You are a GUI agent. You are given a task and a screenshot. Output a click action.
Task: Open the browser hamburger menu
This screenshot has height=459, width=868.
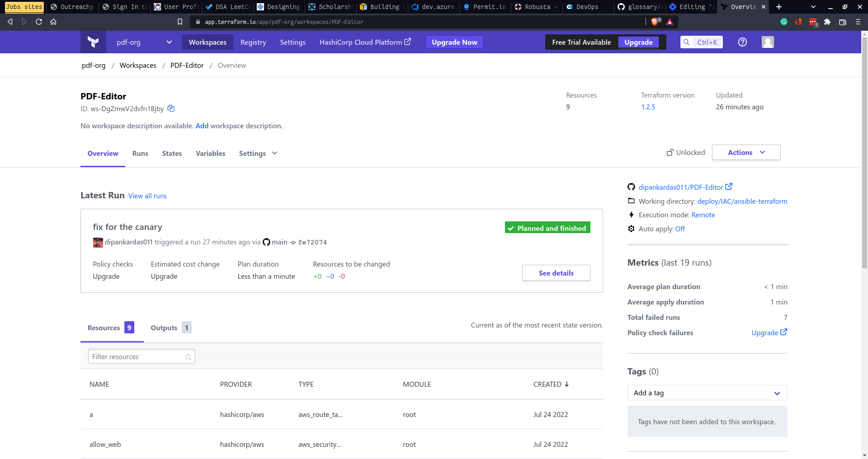(858, 22)
